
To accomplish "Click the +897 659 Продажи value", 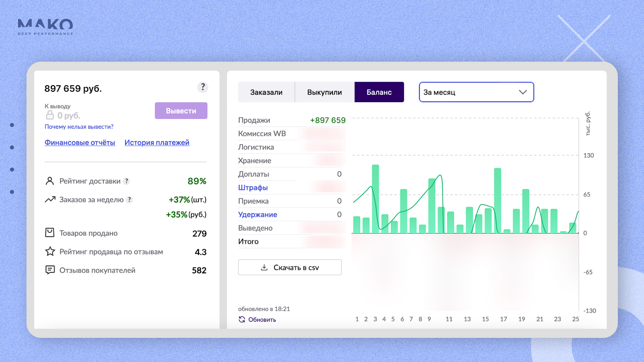I will 328,120.
